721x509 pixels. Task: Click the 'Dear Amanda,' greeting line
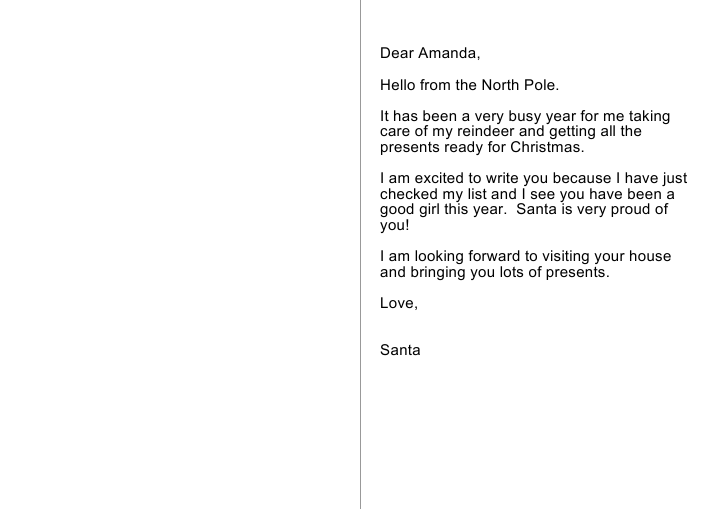(430, 53)
